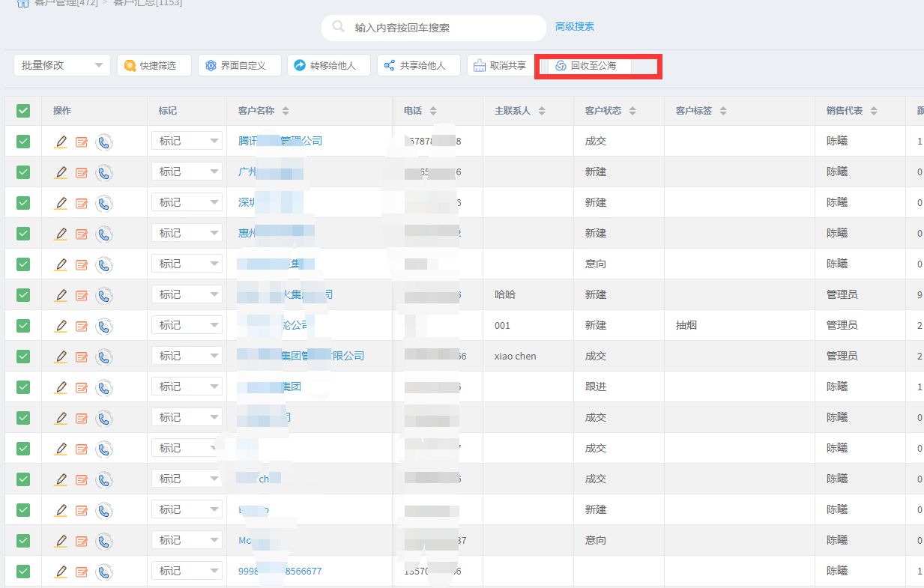
Task: Uncheck the select-all checkbox in table header
Action: (23, 111)
